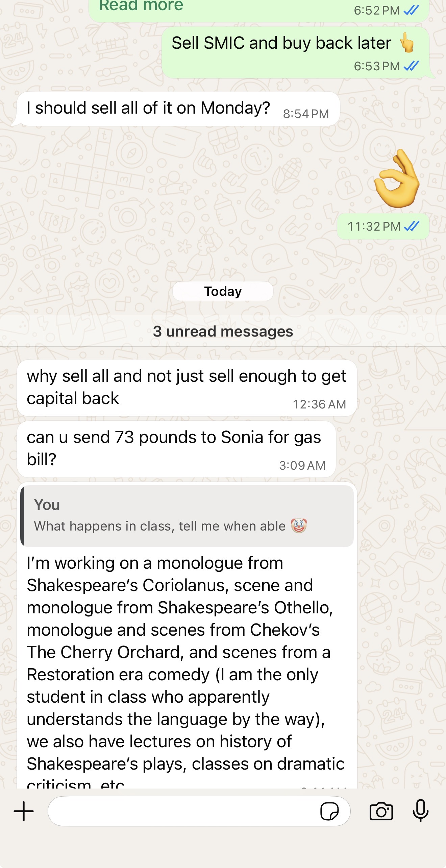Viewport: 446px width, 868px height.
Task: Tap the 3 unread messages divider
Action: click(x=223, y=331)
